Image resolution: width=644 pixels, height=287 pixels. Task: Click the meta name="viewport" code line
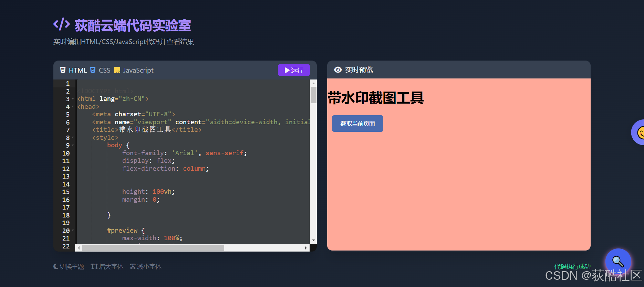[201, 122]
